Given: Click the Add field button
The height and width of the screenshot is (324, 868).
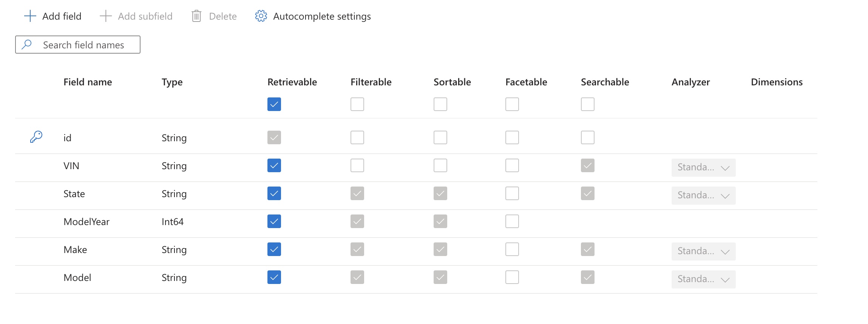Looking at the screenshot, I should click(53, 16).
